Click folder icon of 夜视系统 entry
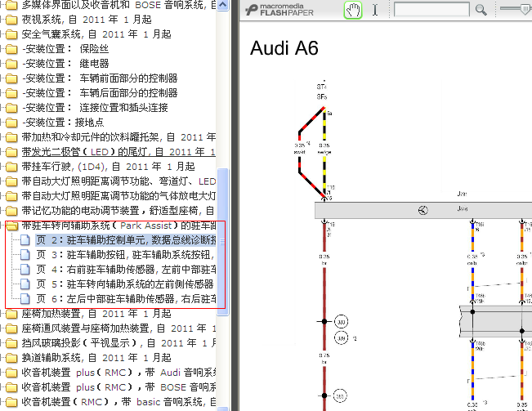The height and width of the screenshot is (411, 532). click(11, 20)
